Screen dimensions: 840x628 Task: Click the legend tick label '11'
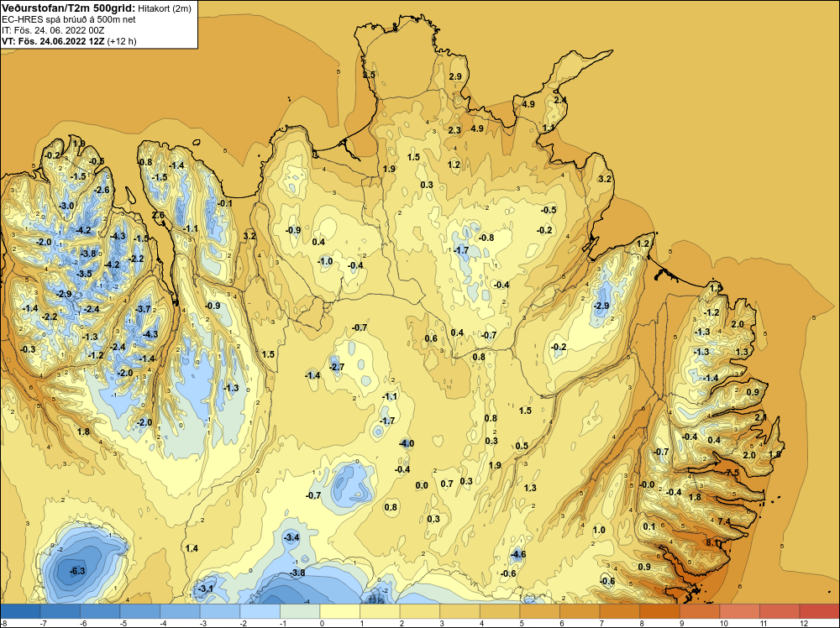[764, 623]
